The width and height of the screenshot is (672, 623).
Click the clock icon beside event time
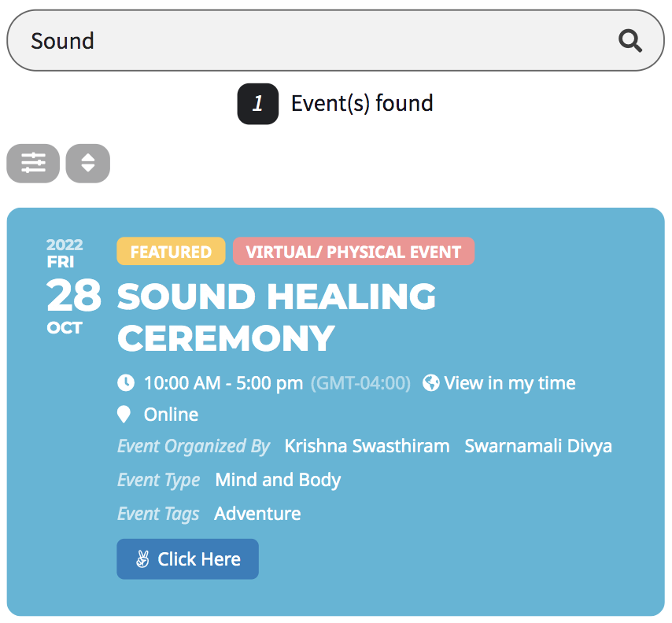click(x=127, y=383)
